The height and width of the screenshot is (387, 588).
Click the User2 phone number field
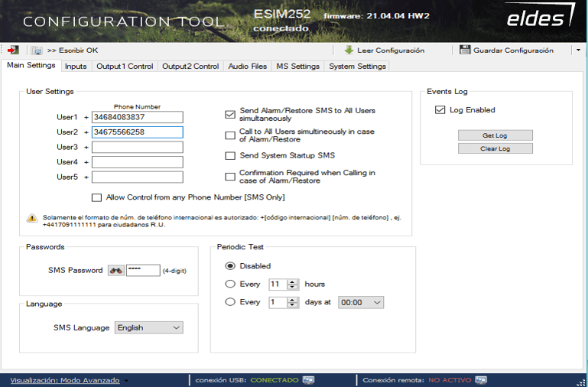point(138,132)
